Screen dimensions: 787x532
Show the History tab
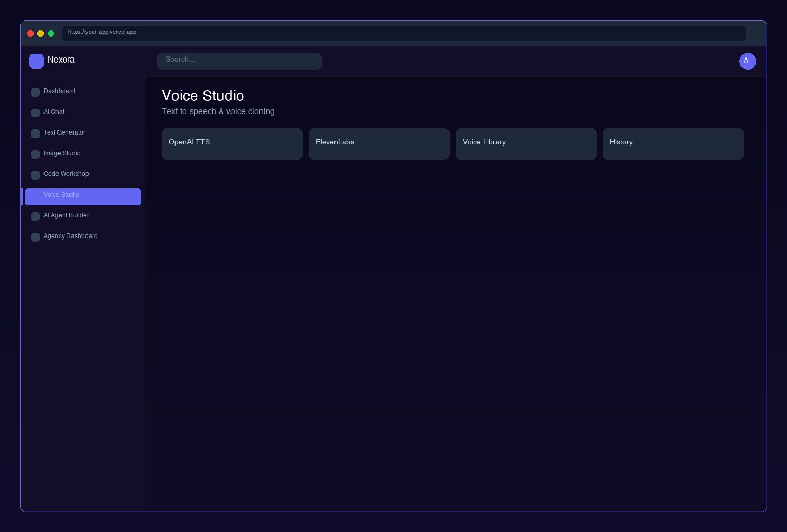(x=673, y=144)
